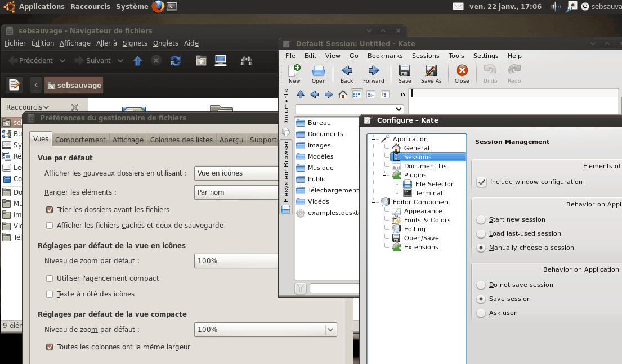Open the terminal launcher in top panel
This screenshot has height=364, width=622.
172,6
